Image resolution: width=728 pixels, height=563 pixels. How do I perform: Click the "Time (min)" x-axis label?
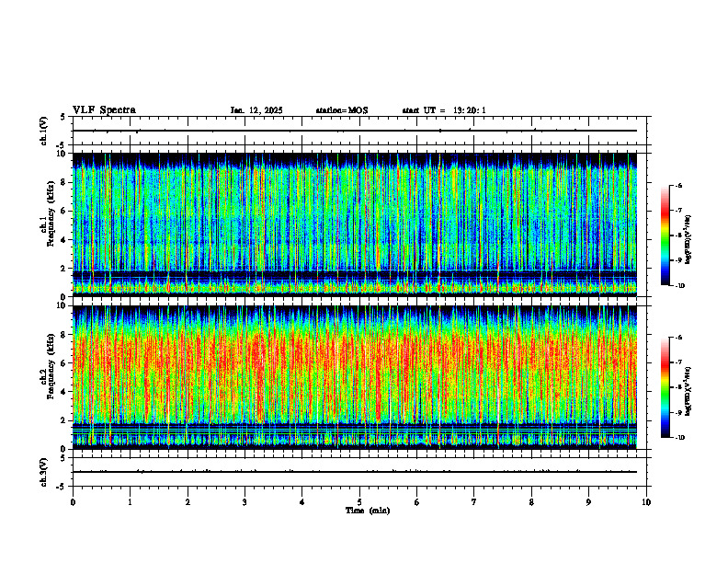click(x=368, y=511)
